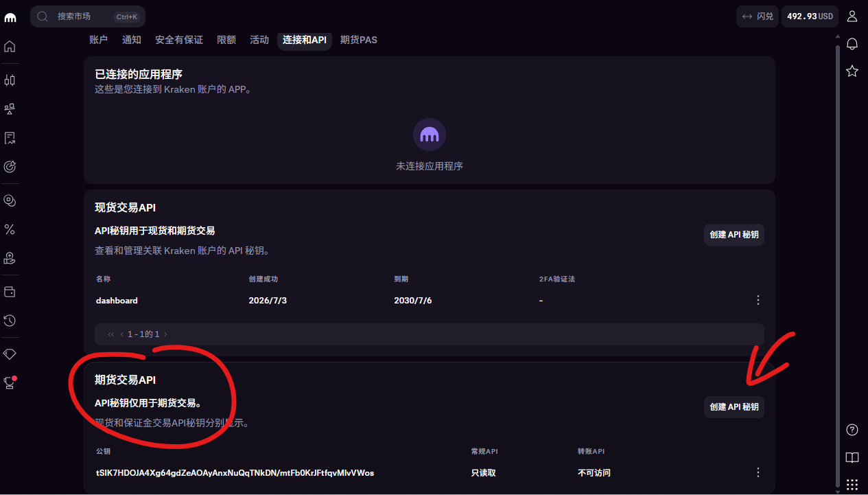This screenshot has height=495, width=868.
Task: Click the 不可访问 transfer API value
Action: click(594, 473)
